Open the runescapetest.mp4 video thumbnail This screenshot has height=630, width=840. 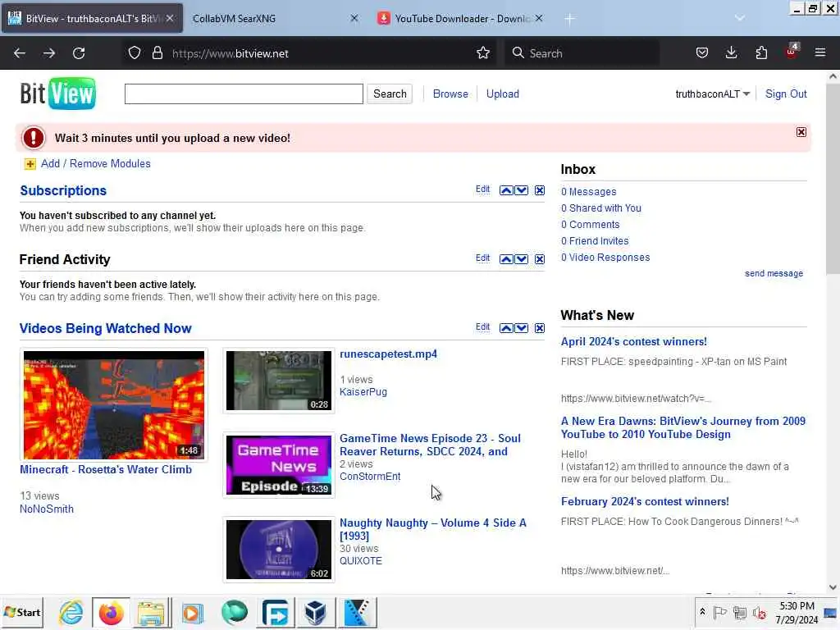(x=279, y=381)
